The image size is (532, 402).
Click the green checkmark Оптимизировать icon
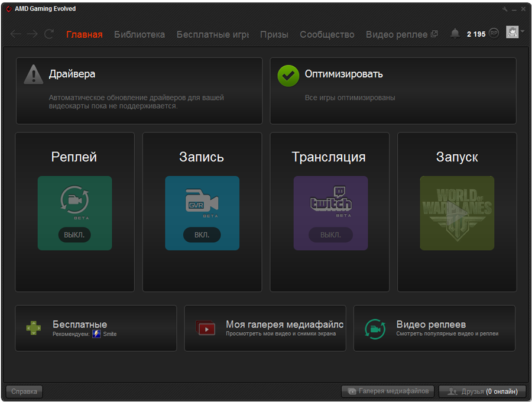288,76
